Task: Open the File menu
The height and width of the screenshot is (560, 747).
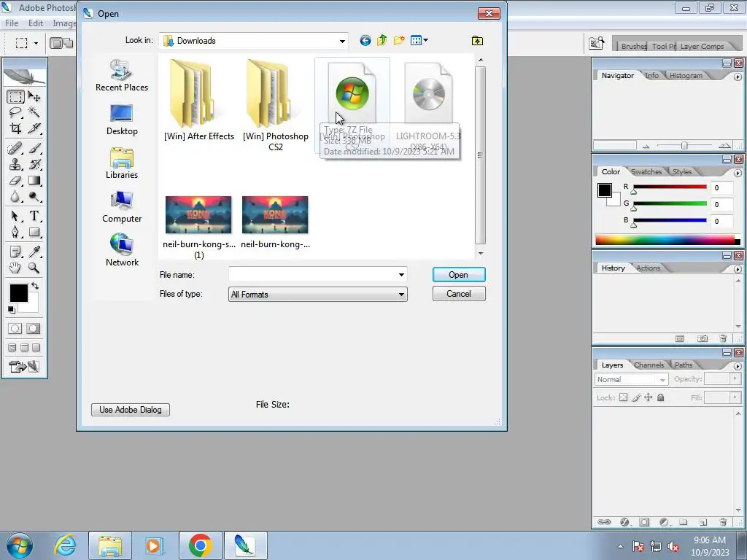Action: tap(12, 23)
